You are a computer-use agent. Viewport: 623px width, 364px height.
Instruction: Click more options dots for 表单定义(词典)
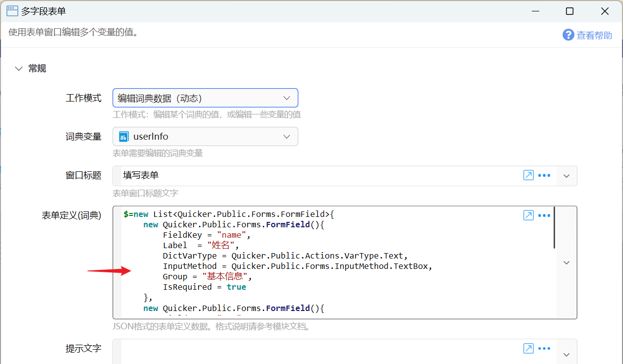point(544,215)
